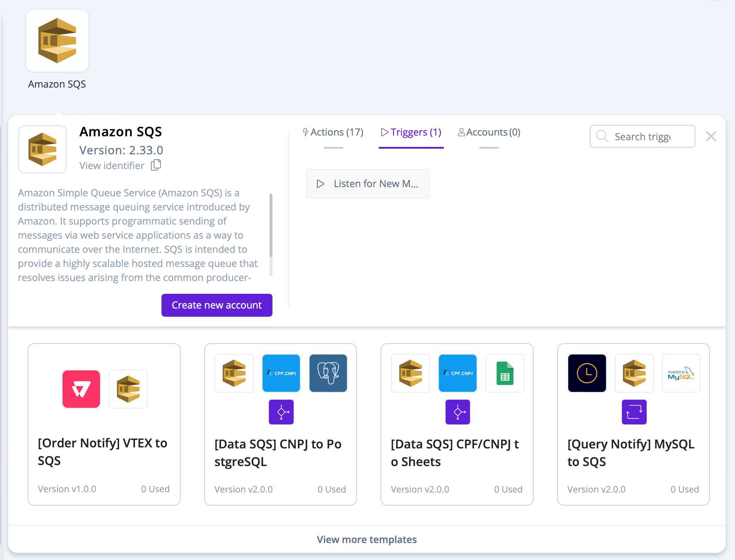The width and height of the screenshot is (735, 560).
Task: Close the Amazon SQS details panel
Action: pyautogui.click(x=711, y=136)
